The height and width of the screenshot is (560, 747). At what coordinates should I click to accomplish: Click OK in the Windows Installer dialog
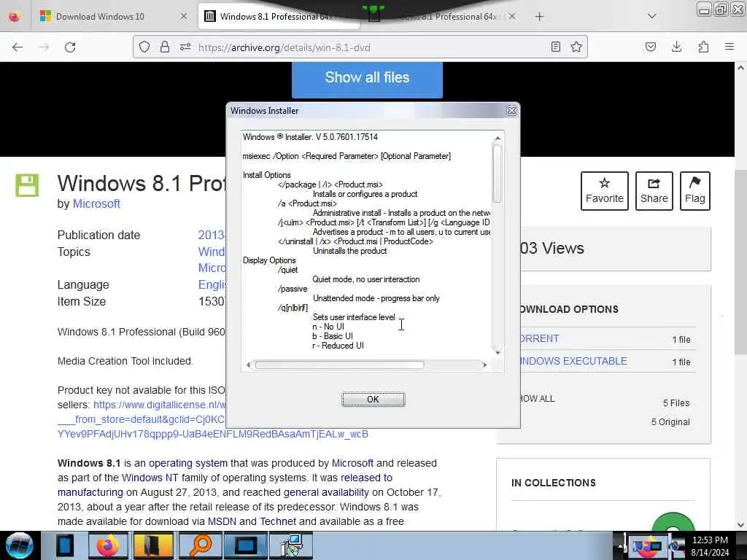[x=373, y=399]
